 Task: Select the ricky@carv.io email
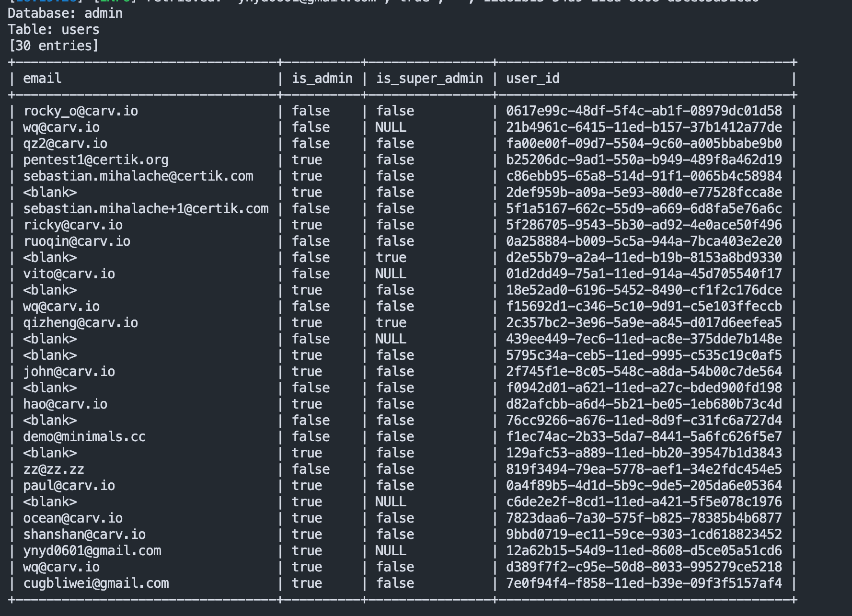tap(73, 225)
